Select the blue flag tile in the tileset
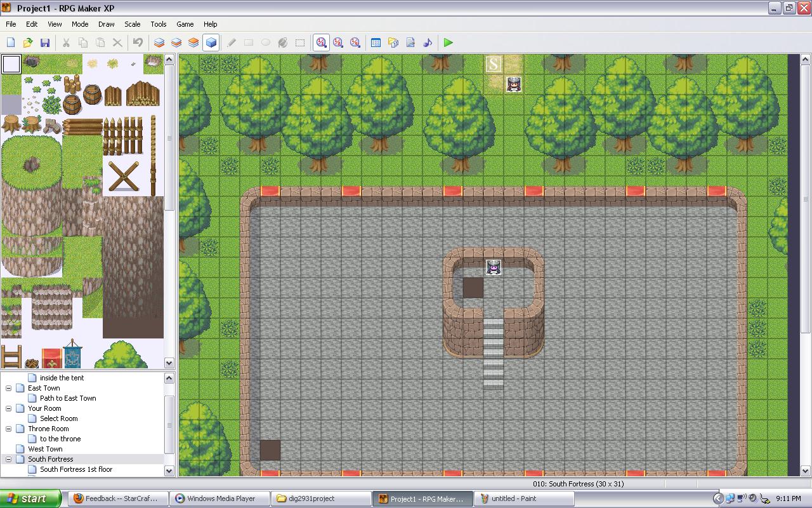The height and width of the screenshot is (508, 812). [72, 354]
